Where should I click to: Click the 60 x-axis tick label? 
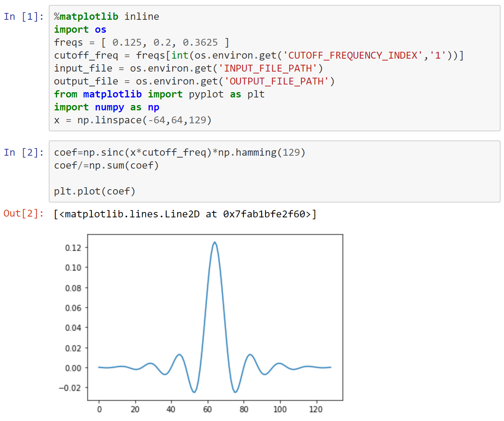(207, 409)
